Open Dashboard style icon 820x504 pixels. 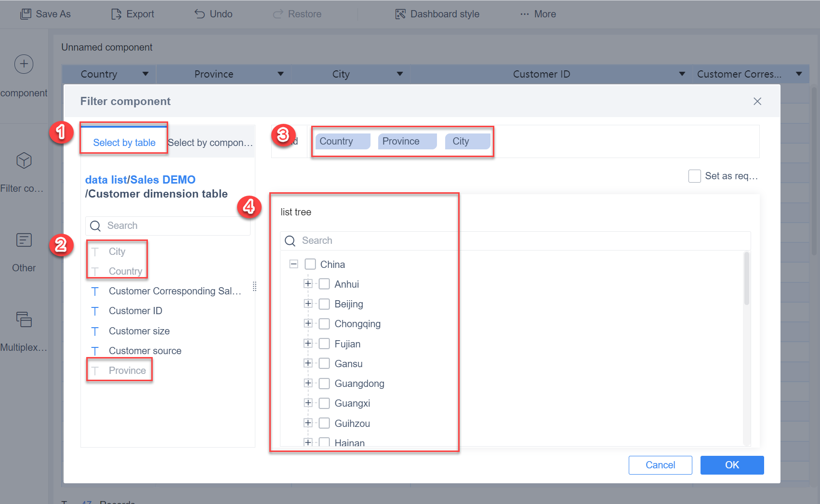400,14
